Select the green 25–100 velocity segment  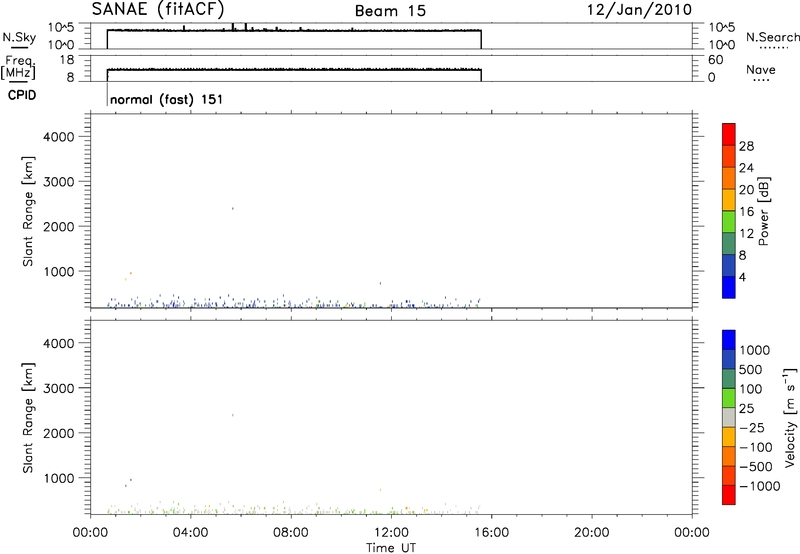(729, 398)
